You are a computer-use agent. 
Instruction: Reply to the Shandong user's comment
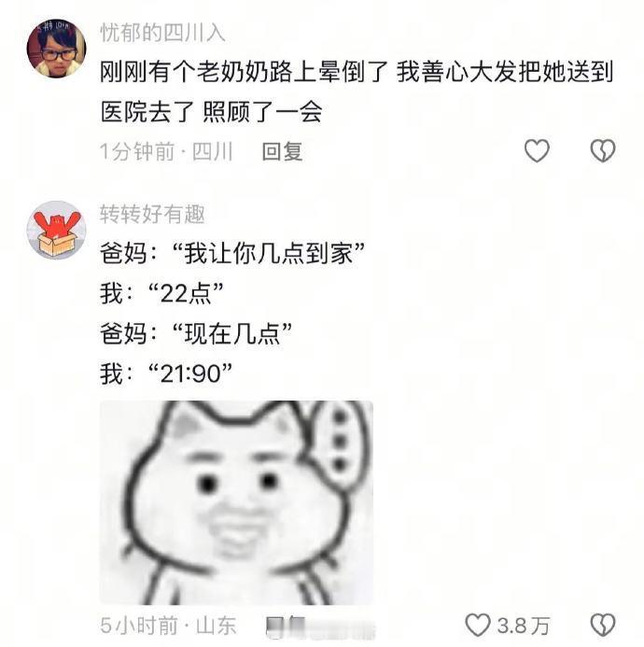pos(286,626)
